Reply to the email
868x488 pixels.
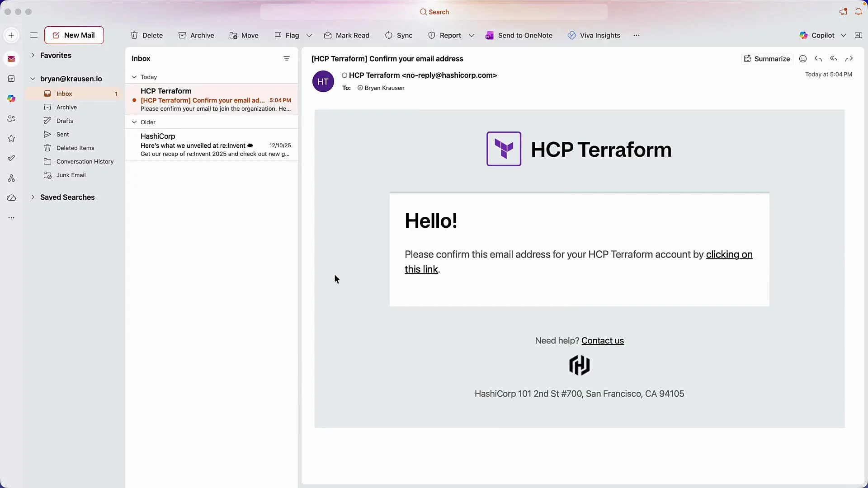coord(818,59)
